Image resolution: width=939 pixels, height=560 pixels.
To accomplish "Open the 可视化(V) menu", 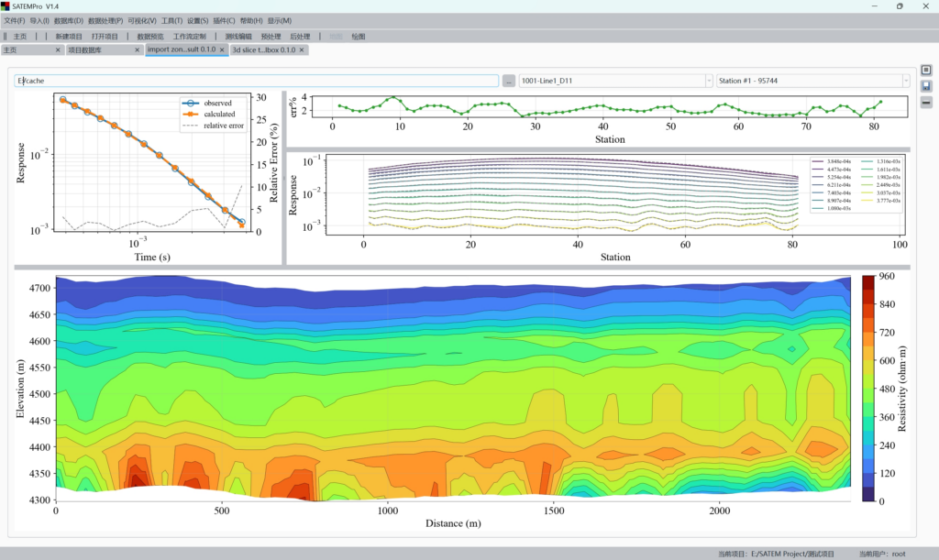I will click(x=142, y=20).
